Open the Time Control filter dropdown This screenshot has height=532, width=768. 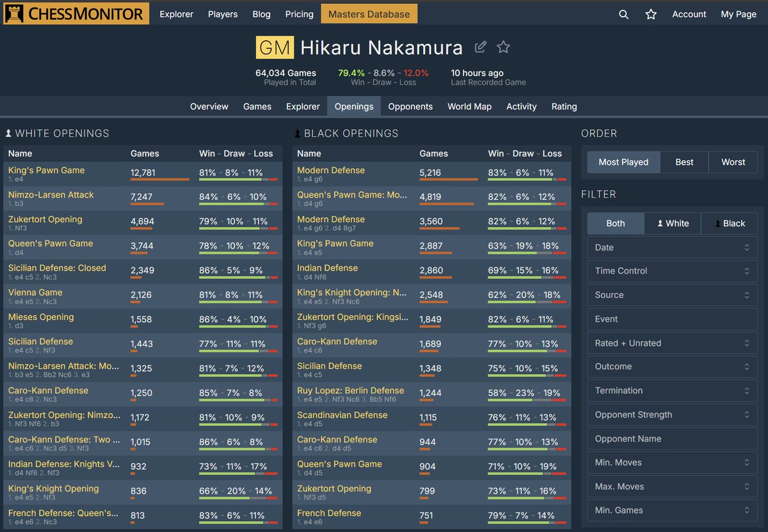672,270
